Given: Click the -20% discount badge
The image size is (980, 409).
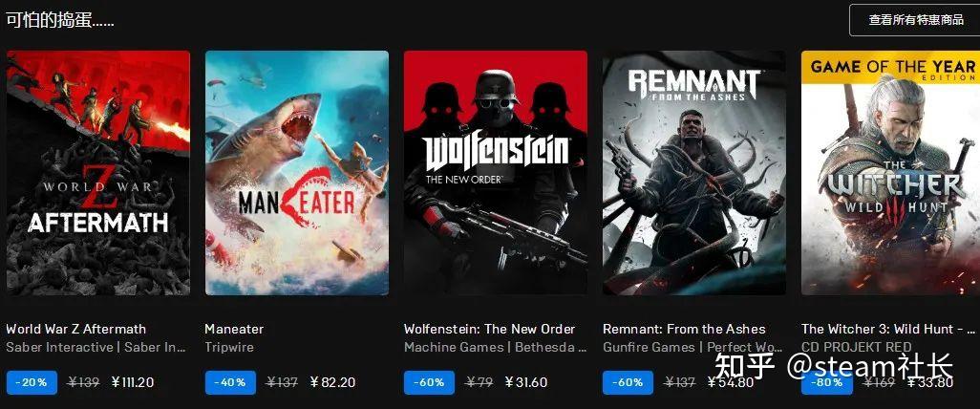Looking at the screenshot, I should (x=32, y=382).
